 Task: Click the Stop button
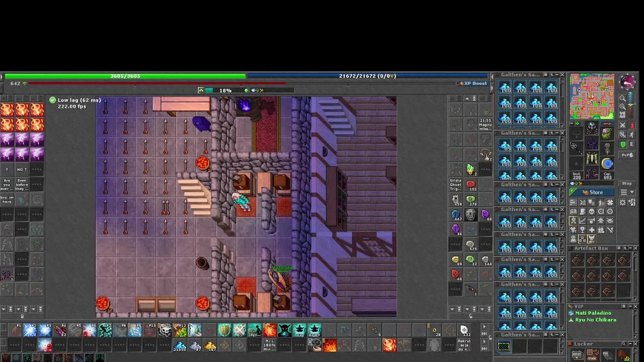pos(627,184)
